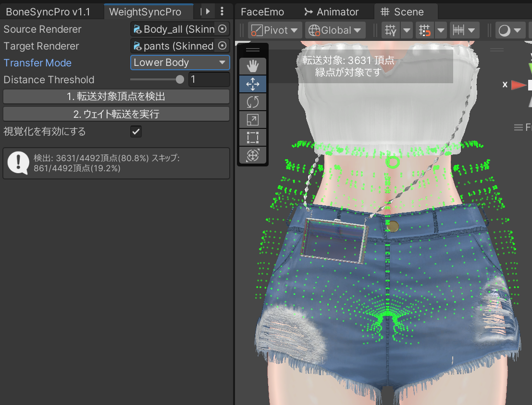Switch to the FaceEmo tab
The image size is (532, 405).
pos(262,11)
